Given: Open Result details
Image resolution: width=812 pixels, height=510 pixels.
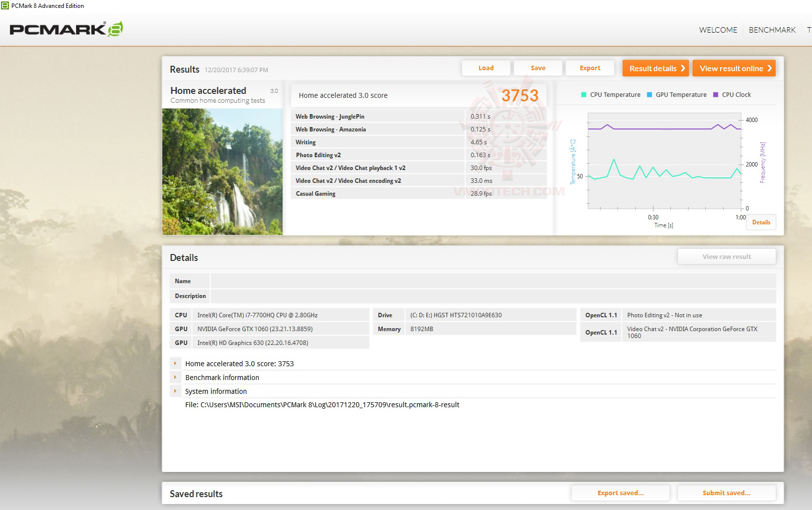Looking at the screenshot, I should point(655,68).
